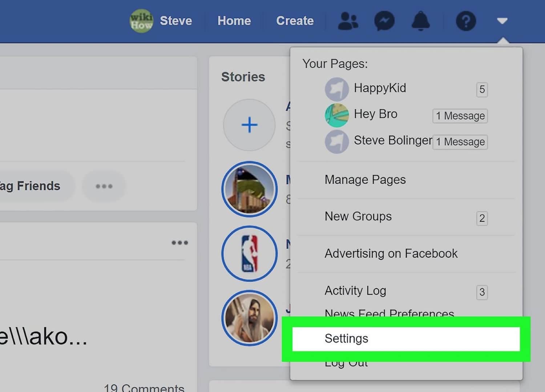Open the Messenger icon
Viewport: 545px width, 392px height.
point(384,21)
